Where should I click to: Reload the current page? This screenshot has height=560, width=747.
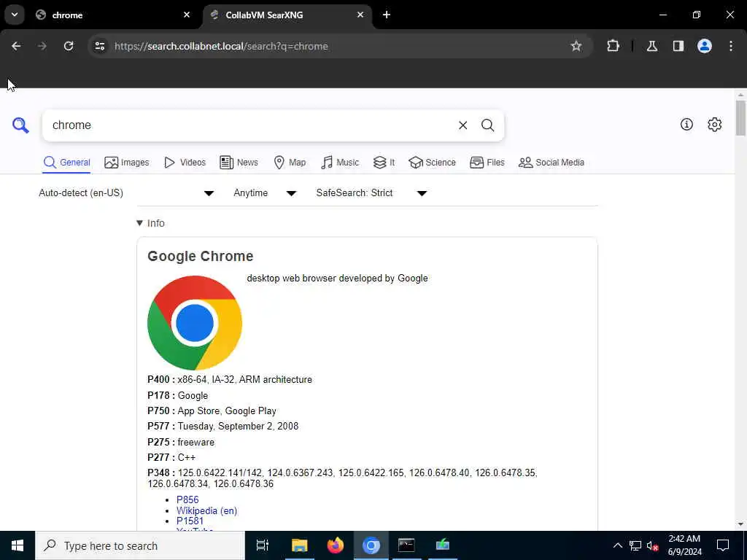pos(69,46)
